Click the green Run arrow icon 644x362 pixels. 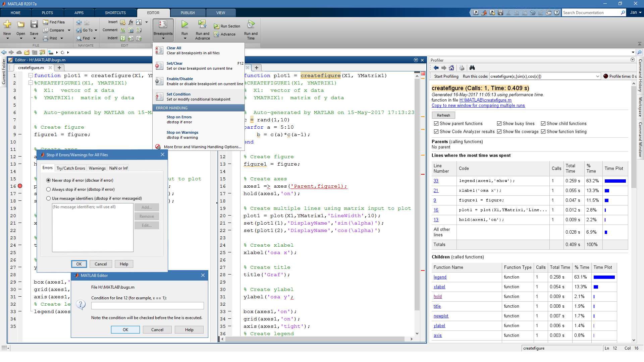point(184,24)
